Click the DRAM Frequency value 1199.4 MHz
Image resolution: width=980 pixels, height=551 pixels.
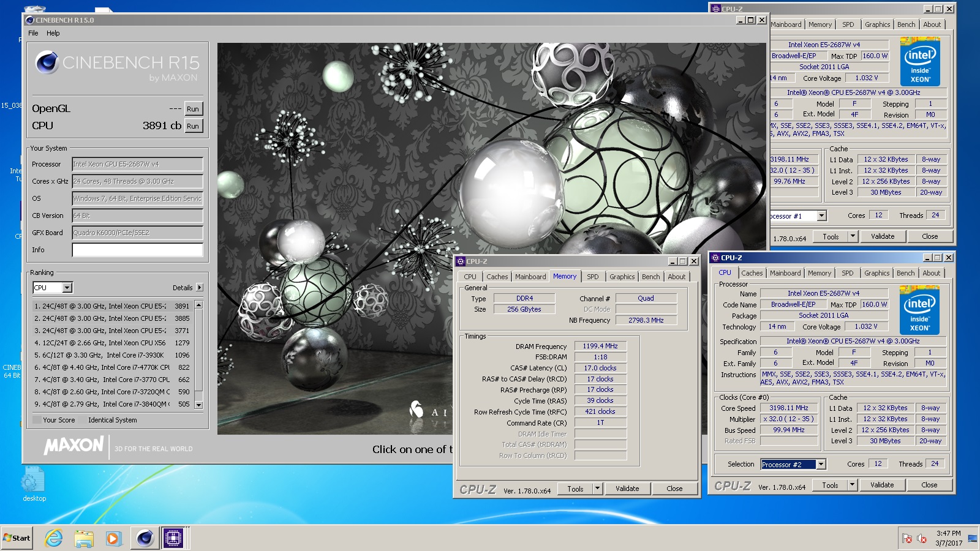point(600,346)
